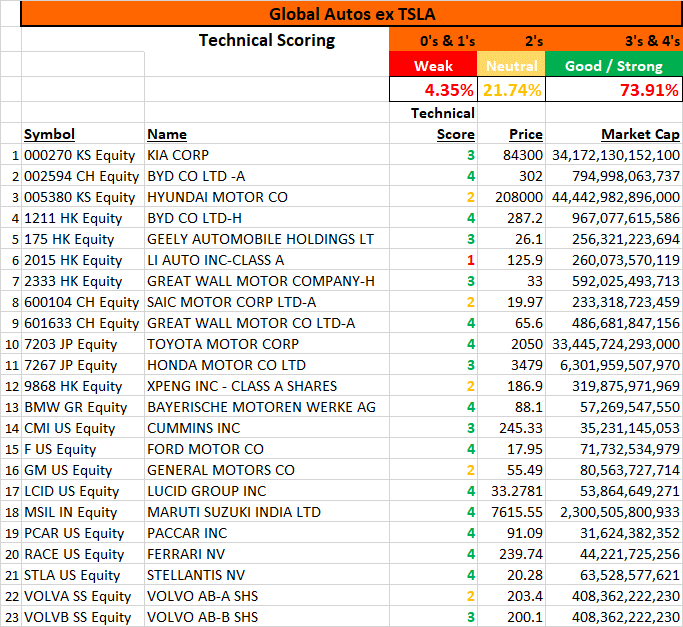683x627 pixels.
Task: Click the 9868 HK Equity symbol cell
Action: coord(83,386)
